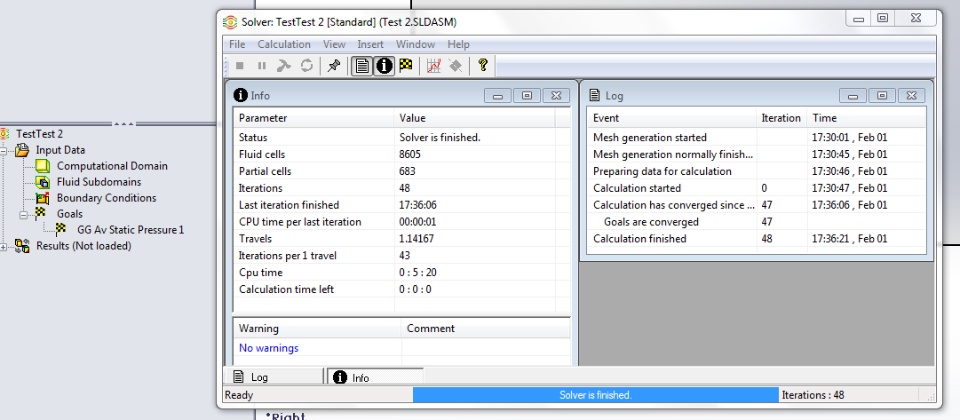Click the Computational Domain cube icon

(42, 166)
